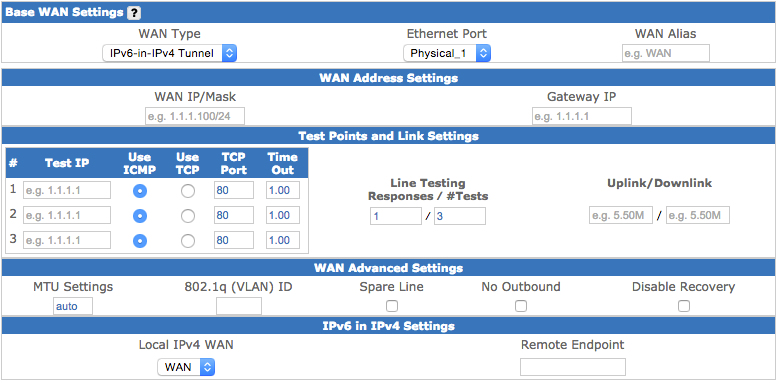Click the MTU Settings auto field
Image resolution: width=780 pixels, height=383 pixels.
[x=73, y=306]
